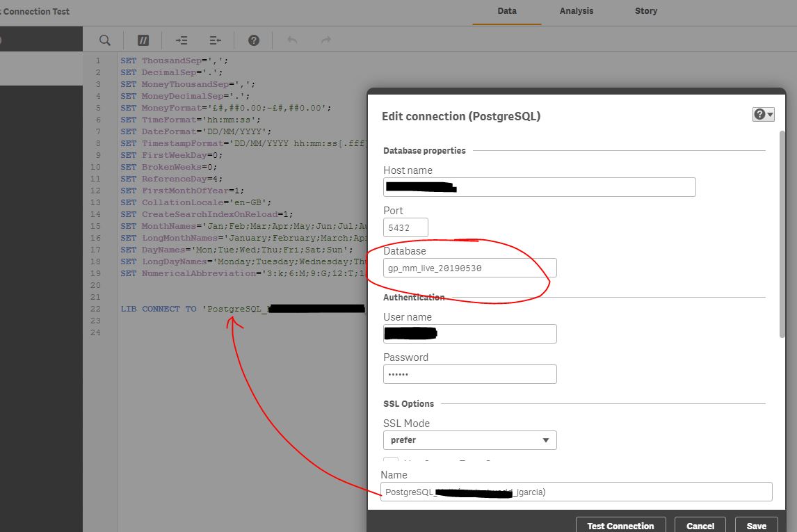The height and width of the screenshot is (532, 797).
Task: Click into the Port field showing 5432
Action: [x=405, y=227]
